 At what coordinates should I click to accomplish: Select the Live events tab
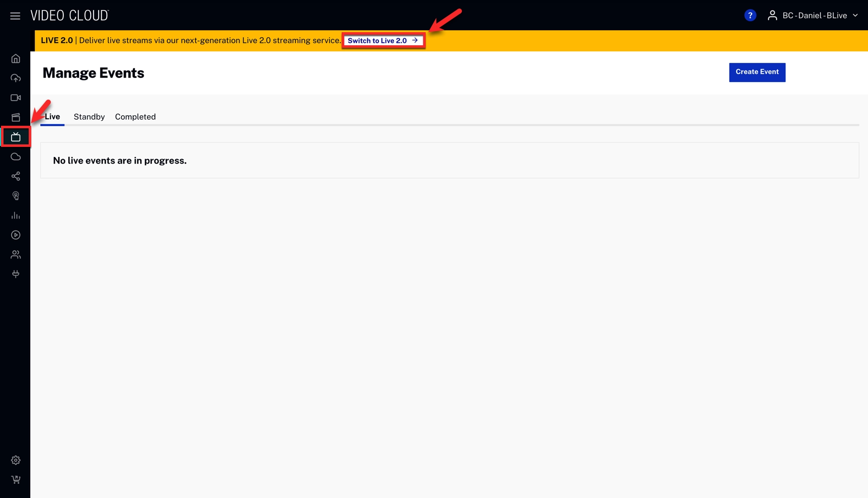click(x=52, y=117)
